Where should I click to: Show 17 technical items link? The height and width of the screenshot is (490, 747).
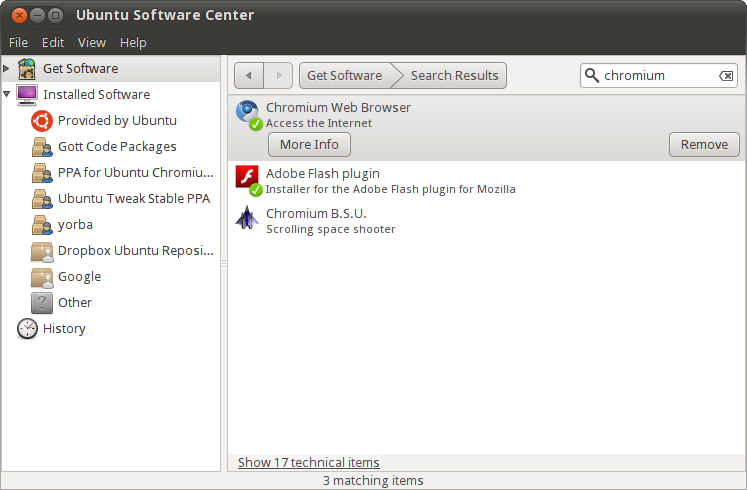pyautogui.click(x=309, y=462)
